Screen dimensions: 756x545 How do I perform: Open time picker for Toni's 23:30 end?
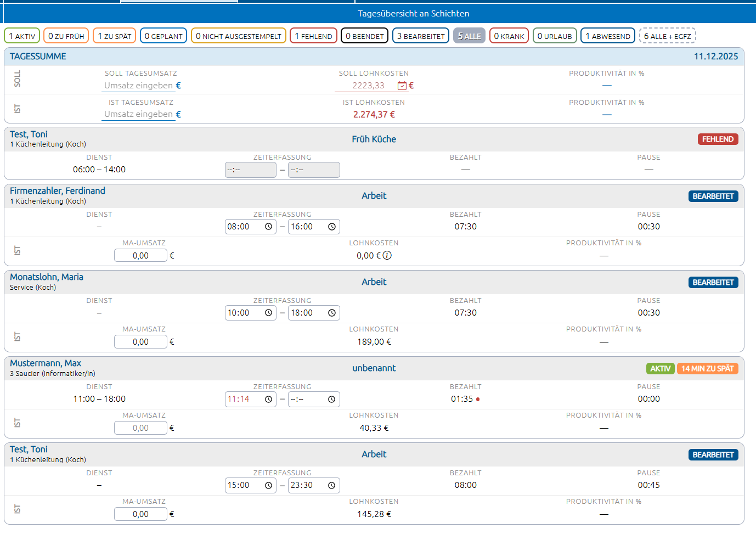(331, 485)
